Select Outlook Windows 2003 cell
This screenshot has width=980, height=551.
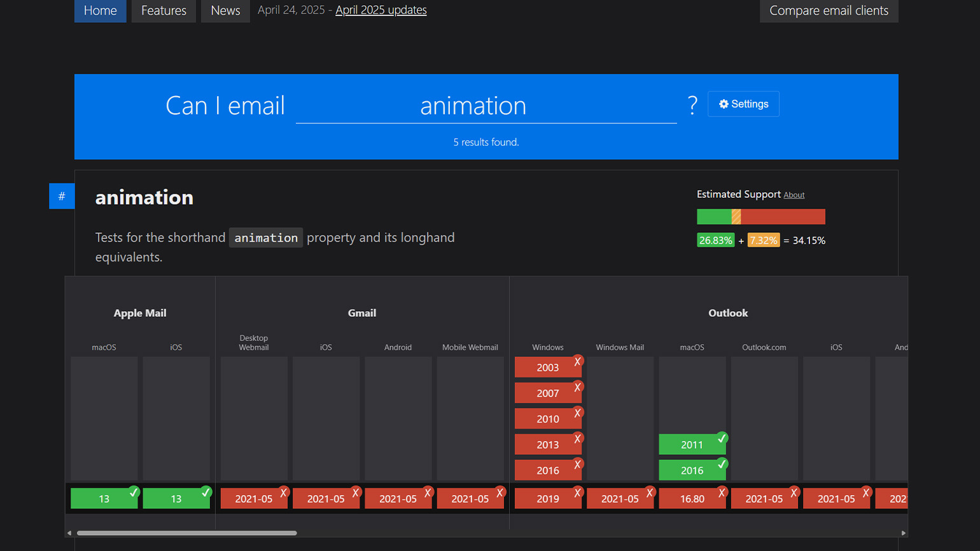click(547, 367)
